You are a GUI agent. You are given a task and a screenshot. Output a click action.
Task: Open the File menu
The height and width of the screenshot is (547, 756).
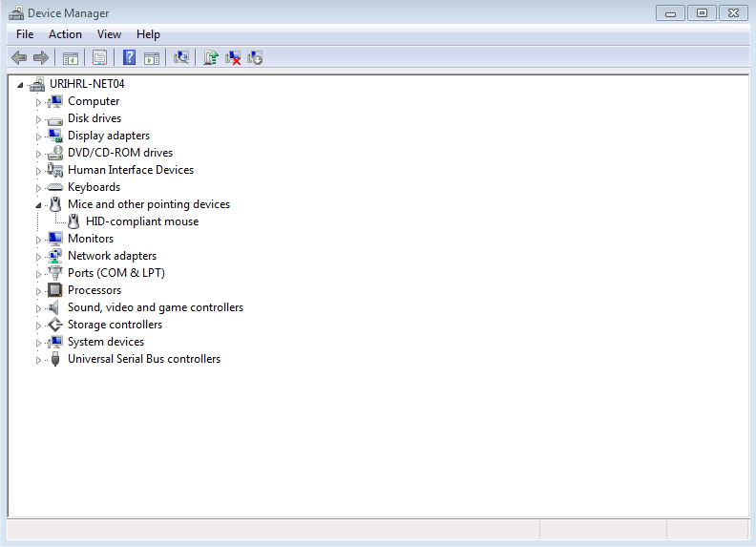point(25,34)
